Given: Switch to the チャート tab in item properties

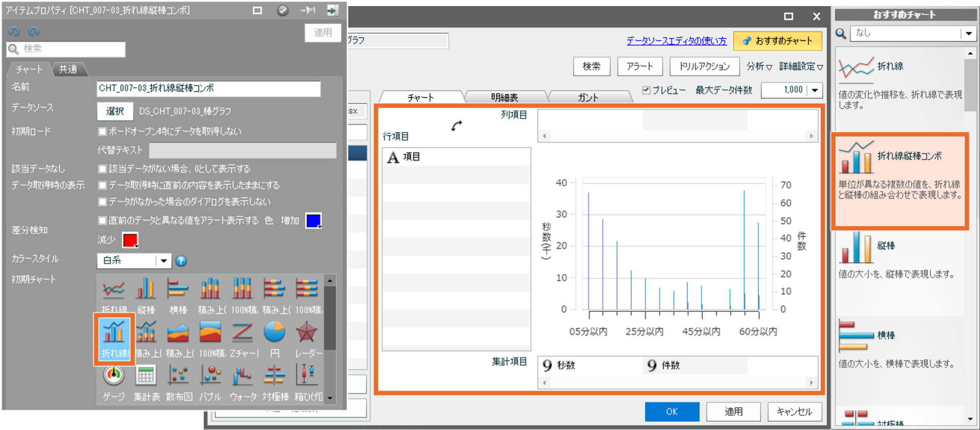Looking at the screenshot, I should coord(29,69).
